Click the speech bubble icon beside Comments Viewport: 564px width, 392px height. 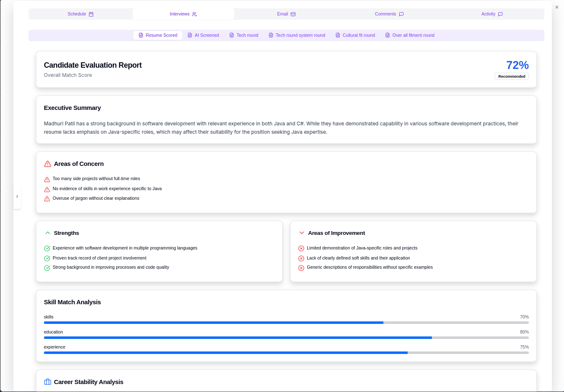[401, 14]
